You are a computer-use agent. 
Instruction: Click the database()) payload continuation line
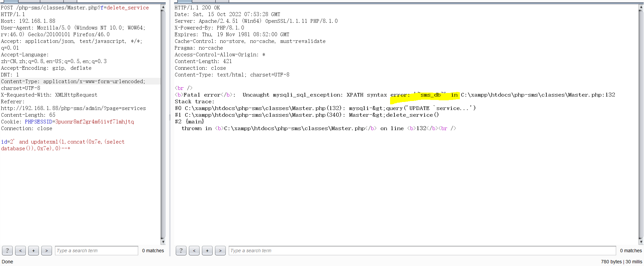[36, 149]
